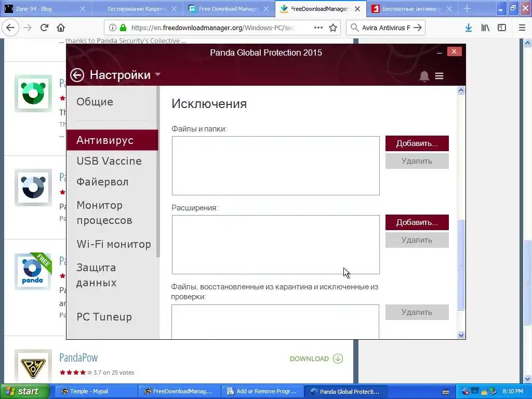
Task: Open browser main hamburger menu
Action: click(522, 28)
